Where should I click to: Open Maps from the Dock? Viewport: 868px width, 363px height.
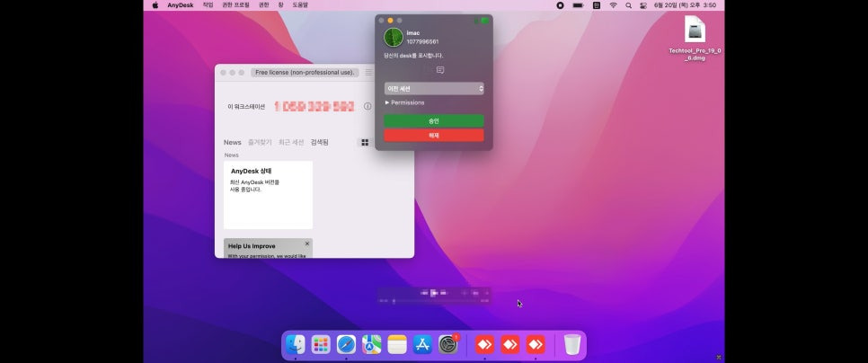tap(371, 345)
